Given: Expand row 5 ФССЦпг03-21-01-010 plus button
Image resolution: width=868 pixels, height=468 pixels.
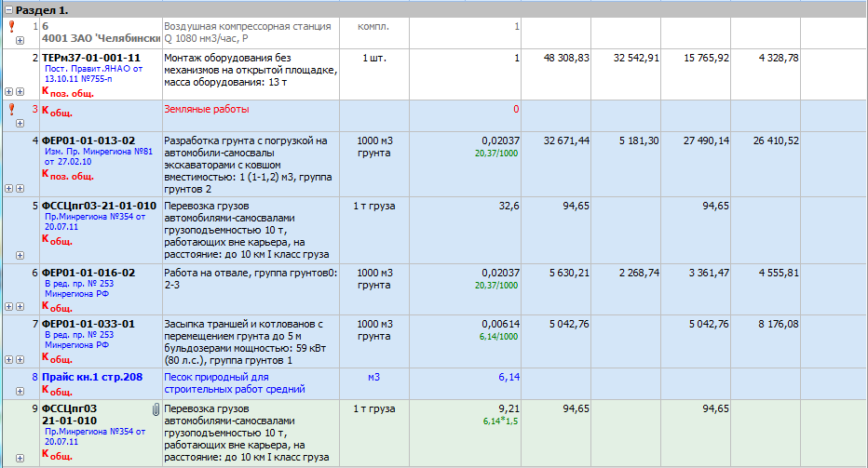Looking at the screenshot, I should (x=20, y=255).
